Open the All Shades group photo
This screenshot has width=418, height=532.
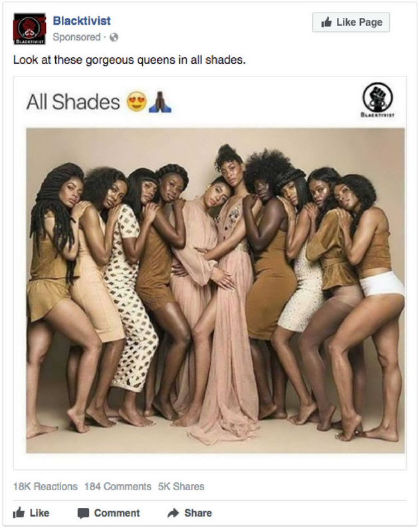click(x=215, y=291)
